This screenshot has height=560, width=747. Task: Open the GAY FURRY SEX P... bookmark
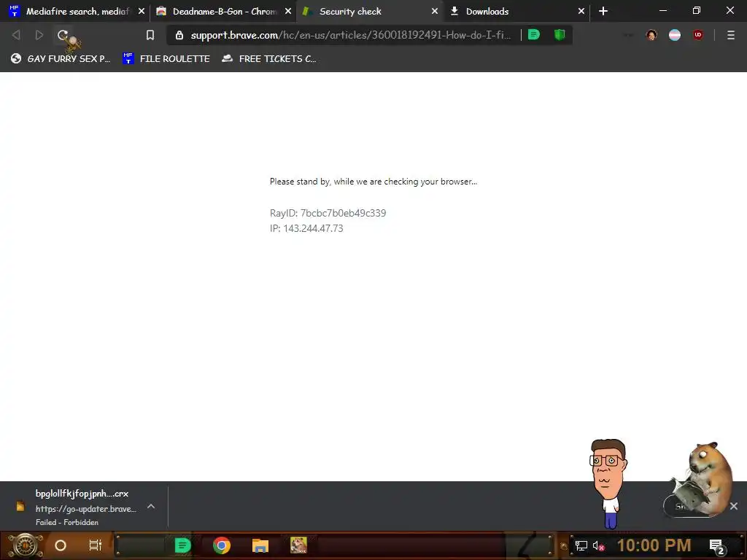click(x=61, y=58)
